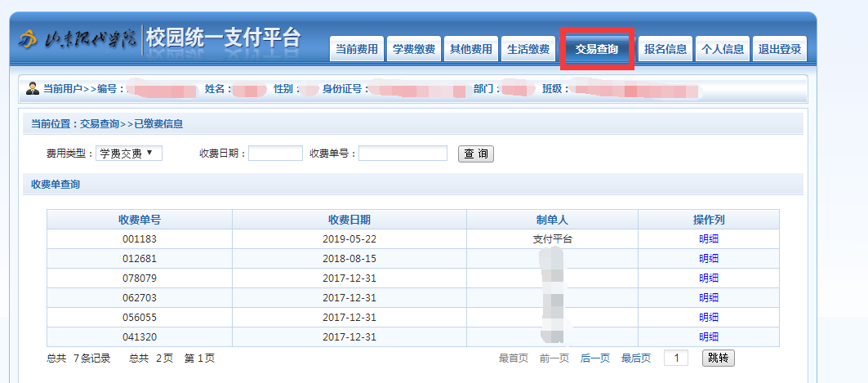Open 明细 for receipt 001183
The image size is (868, 383).
708,239
